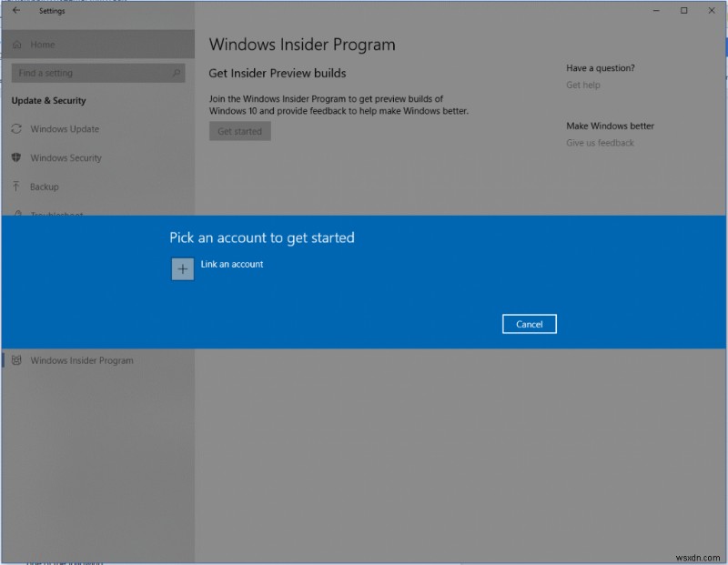Cancel the account picker dialog

pyautogui.click(x=529, y=323)
